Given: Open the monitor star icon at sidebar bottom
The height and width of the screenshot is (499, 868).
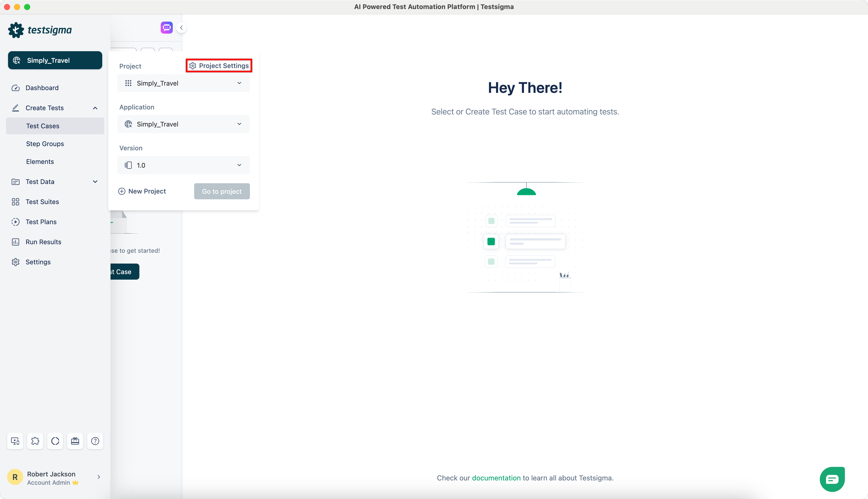Looking at the screenshot, I should click(15, 441).
